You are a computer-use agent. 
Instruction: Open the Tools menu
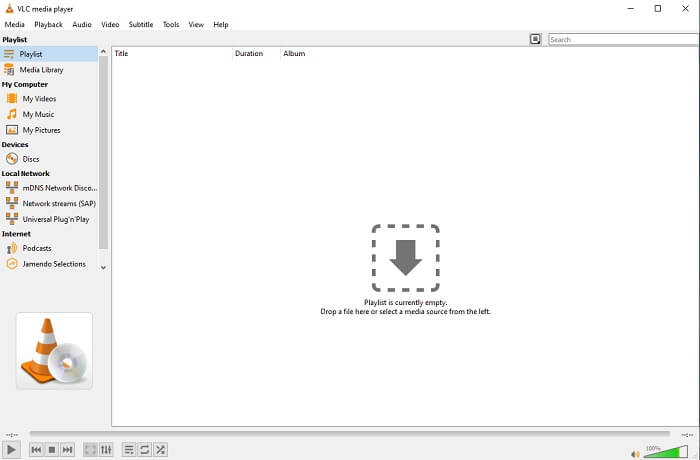click(171, 25)
